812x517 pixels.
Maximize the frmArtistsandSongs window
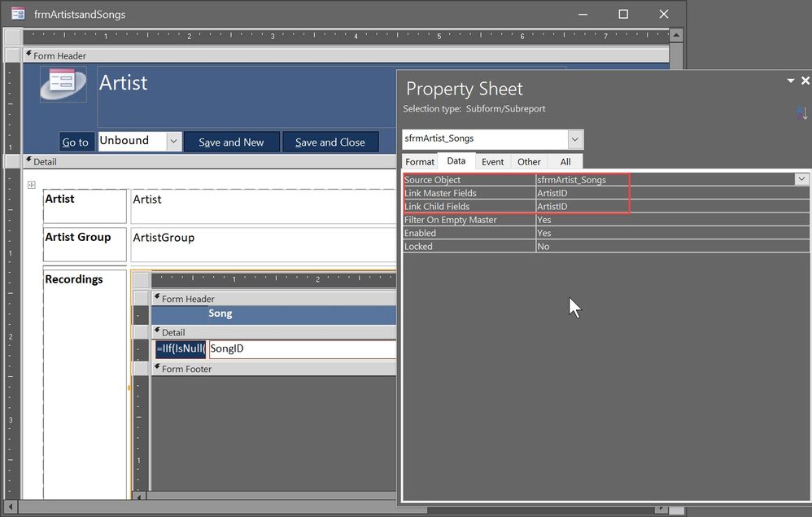(x=623, y=14)
